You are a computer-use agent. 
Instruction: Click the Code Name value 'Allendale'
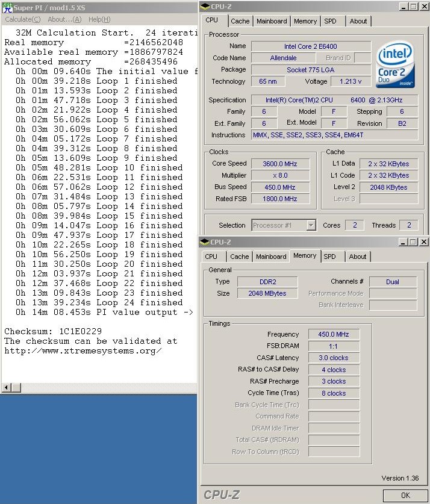coord(283,58)
